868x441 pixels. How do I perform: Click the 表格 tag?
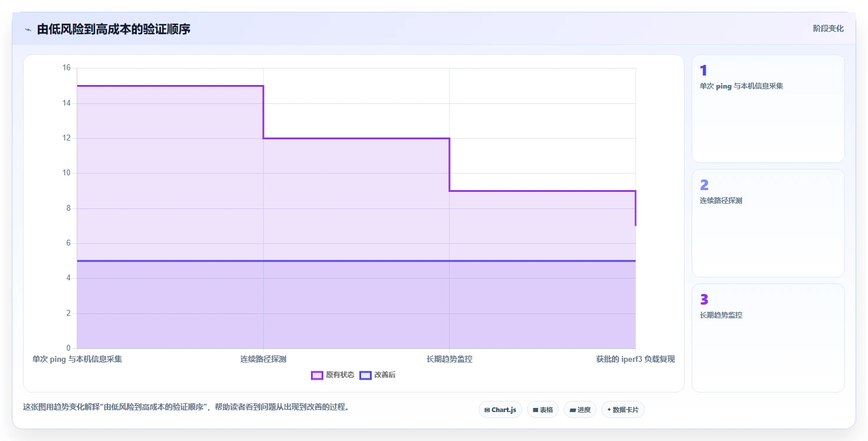click(x=542, y=410)
